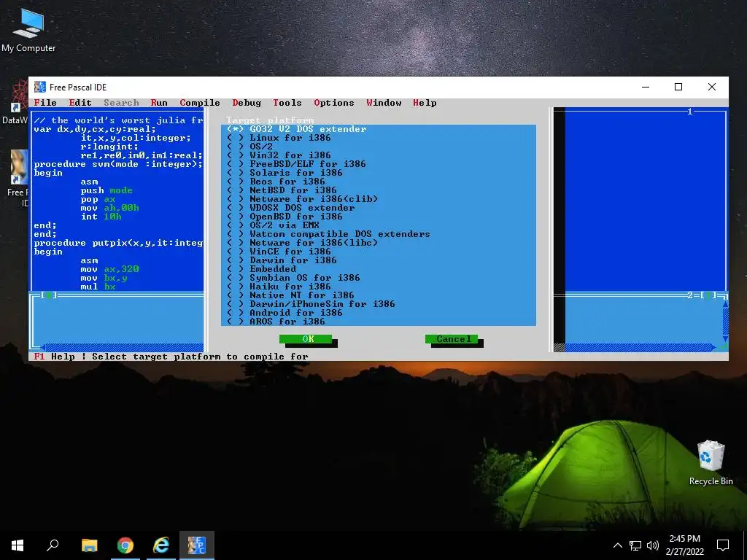Open the Options menu
Screen dimensions: 747x560
click(334, 103)
